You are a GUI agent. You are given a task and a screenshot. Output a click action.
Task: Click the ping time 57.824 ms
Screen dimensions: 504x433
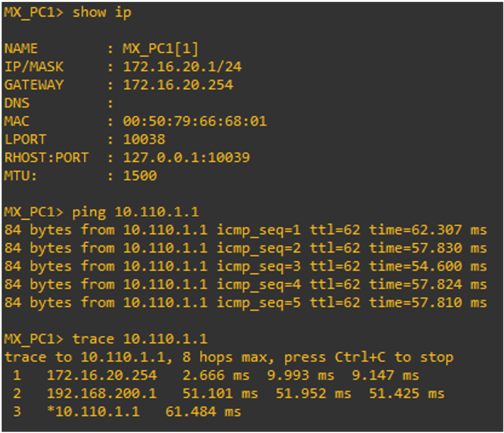tap(428, 285)
